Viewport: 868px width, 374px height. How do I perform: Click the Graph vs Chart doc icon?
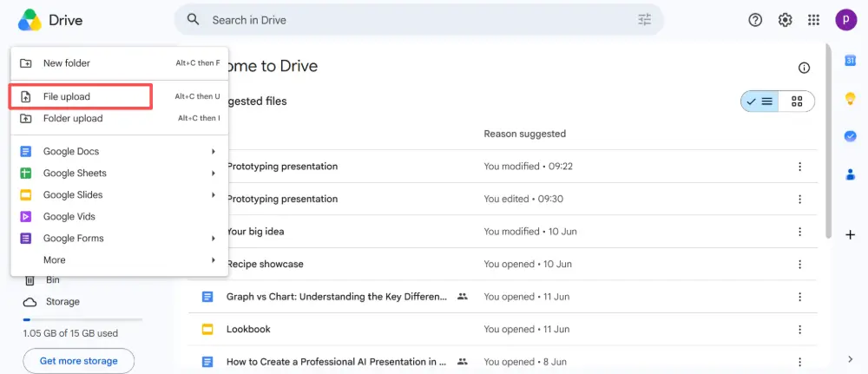pyautogui.click(x=207, y=297)
